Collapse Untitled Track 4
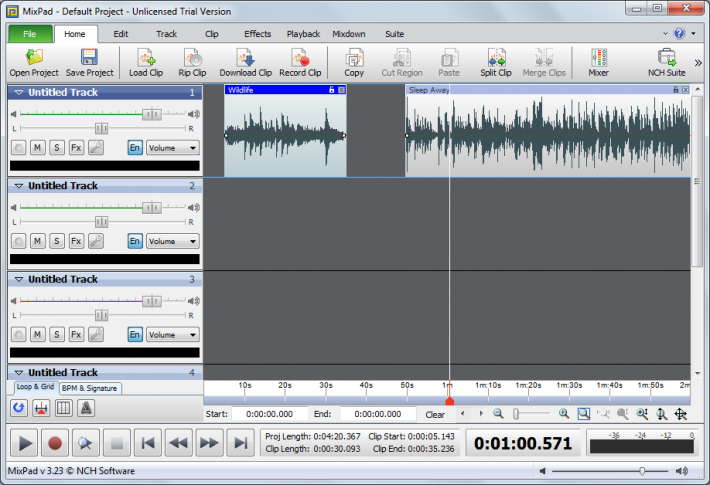 (19, 372)
